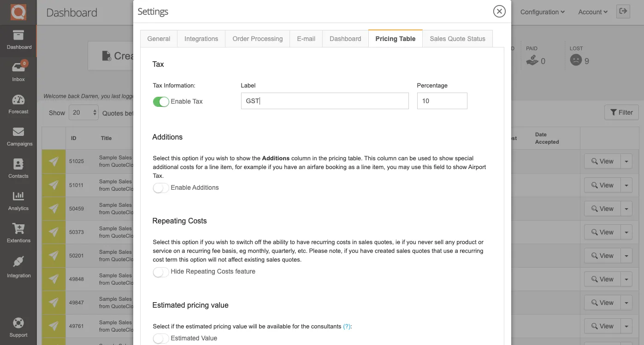This screenshot has height=345, width=644.
Task: Open the Inbox from sidebar
Action: [x=18, y=69]
